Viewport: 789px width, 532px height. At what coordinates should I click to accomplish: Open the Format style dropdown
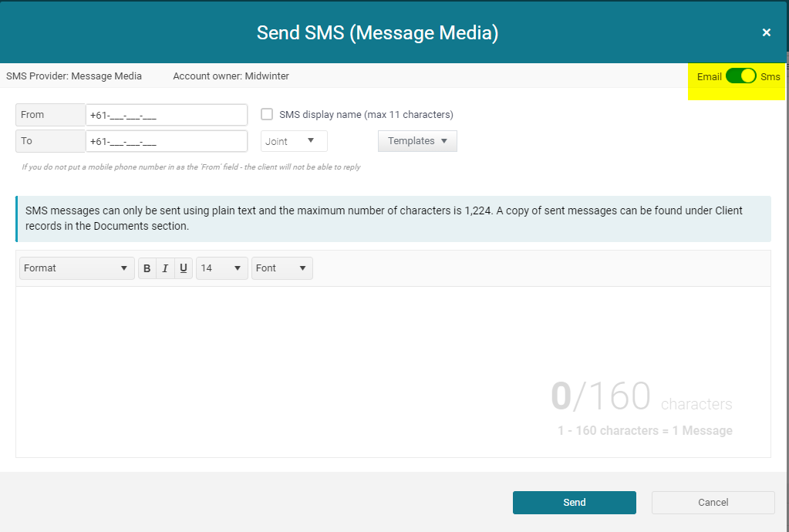coord(77,268)
